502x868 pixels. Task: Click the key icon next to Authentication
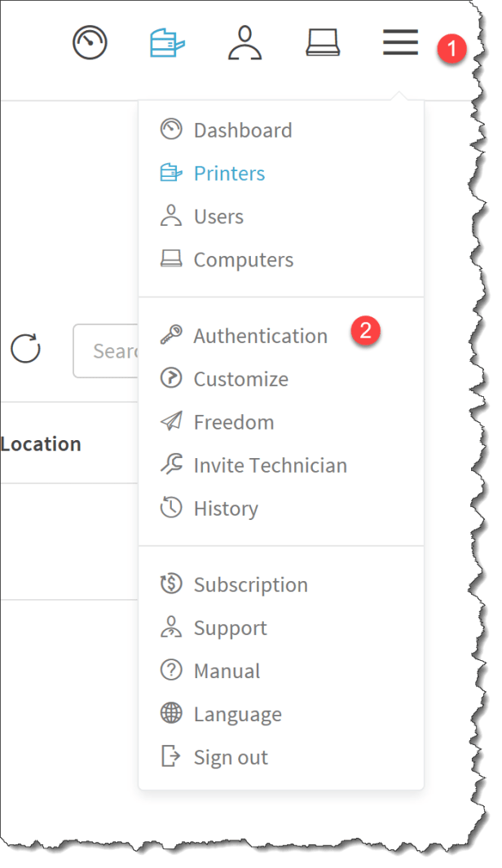171,336
